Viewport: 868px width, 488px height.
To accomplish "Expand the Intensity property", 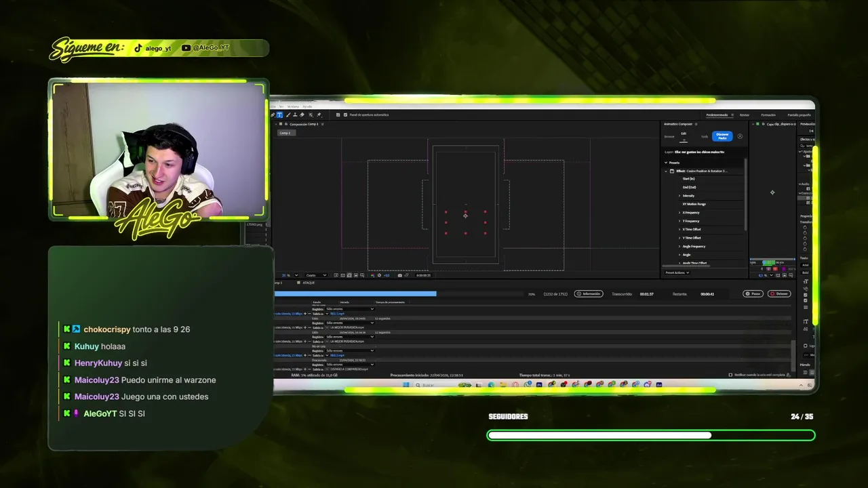I will click(679, 196).
